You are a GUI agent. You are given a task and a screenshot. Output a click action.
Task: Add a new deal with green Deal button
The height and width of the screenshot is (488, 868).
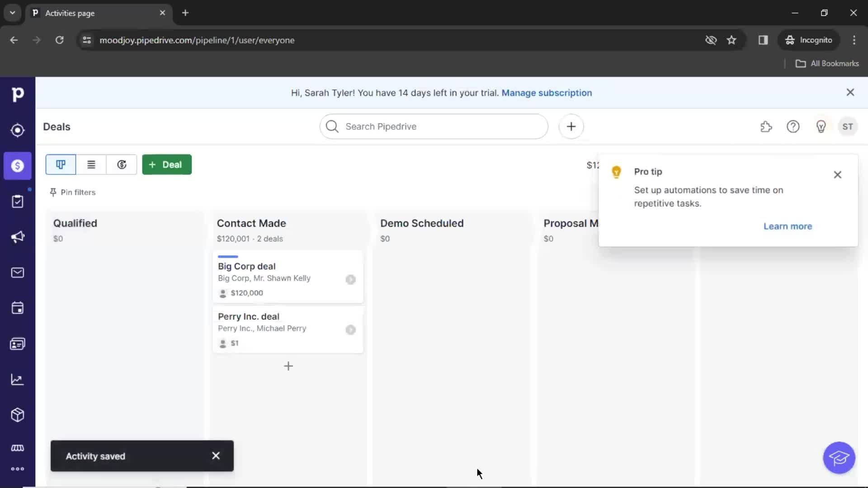click(167, 164)
